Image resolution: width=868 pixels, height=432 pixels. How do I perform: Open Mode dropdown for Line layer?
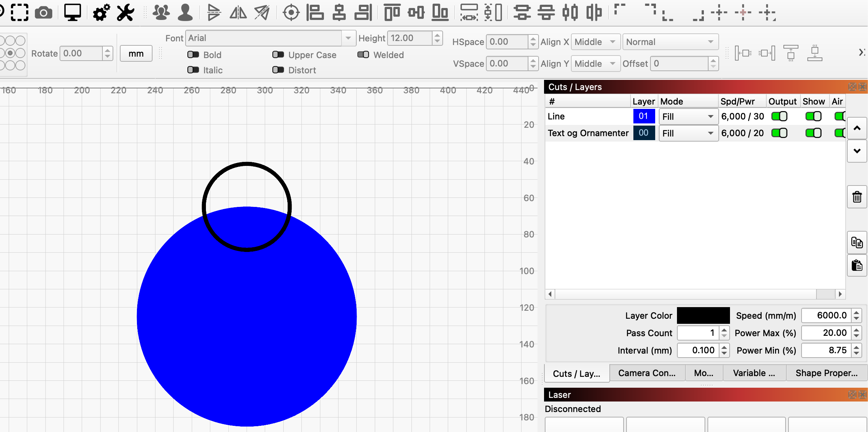[x=688, y=117]
